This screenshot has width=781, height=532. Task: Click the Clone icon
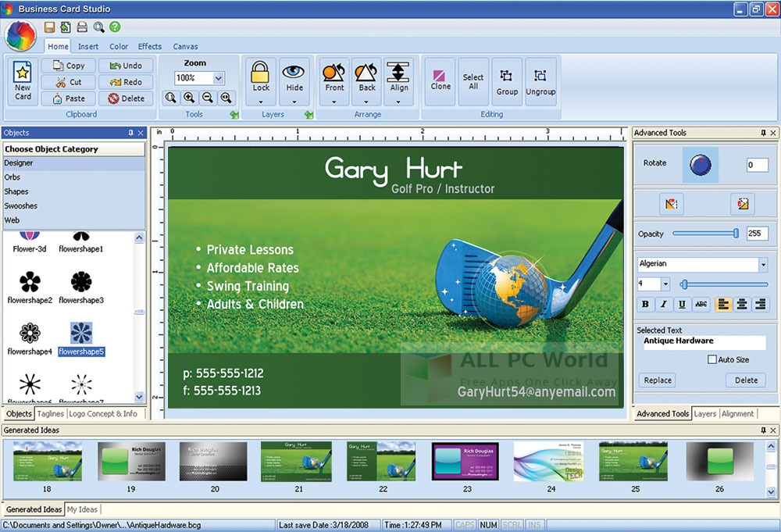tap(440, 80)
